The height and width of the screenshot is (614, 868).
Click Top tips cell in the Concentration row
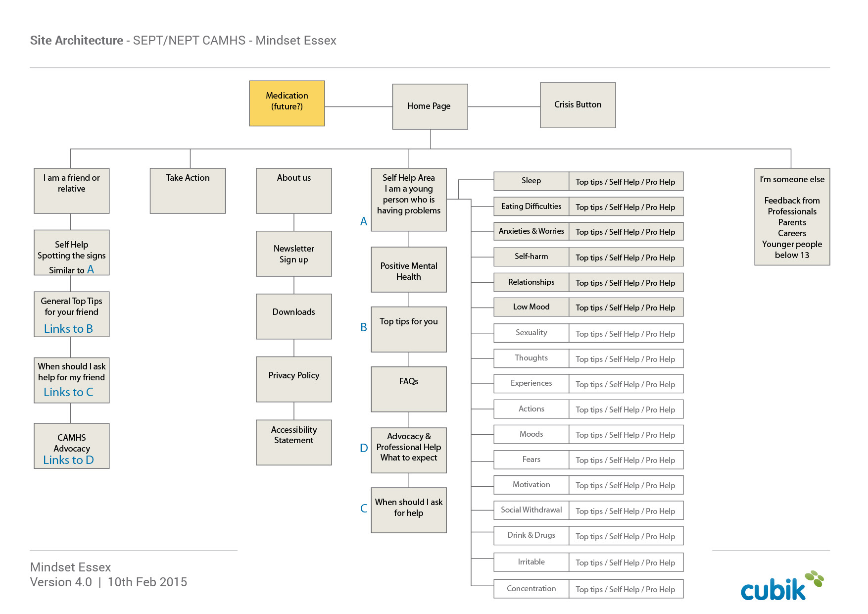(626, 589)
